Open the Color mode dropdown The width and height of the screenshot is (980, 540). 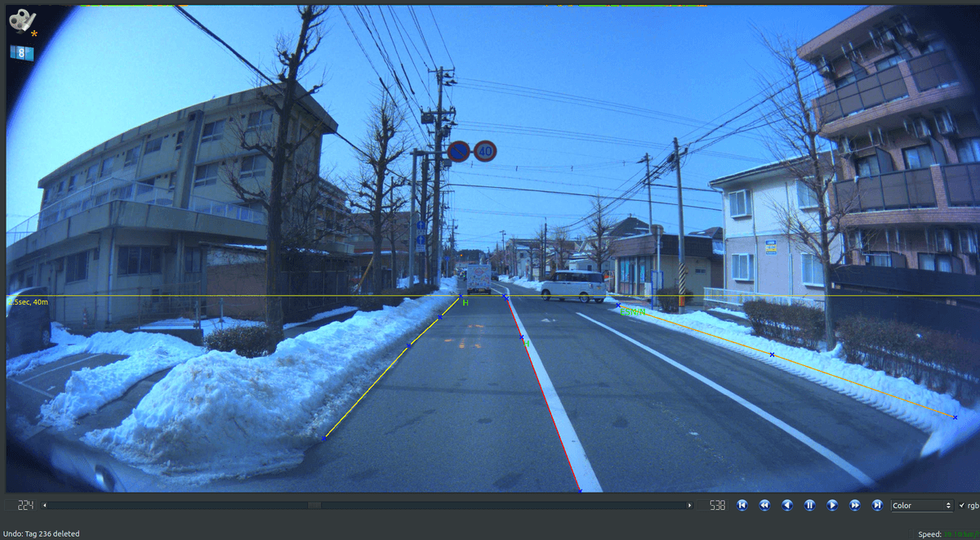coord(922,506)
